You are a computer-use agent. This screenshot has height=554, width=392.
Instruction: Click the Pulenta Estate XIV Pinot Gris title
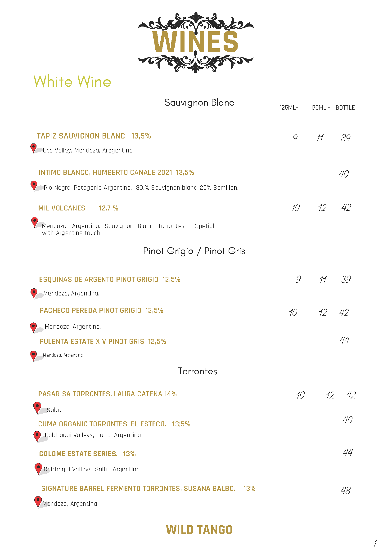103,341
